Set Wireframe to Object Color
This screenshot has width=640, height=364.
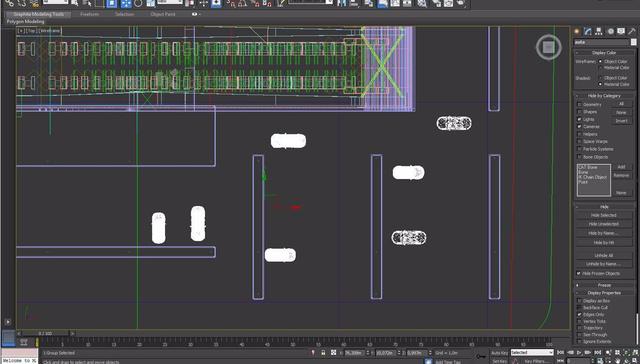point(600,61)
